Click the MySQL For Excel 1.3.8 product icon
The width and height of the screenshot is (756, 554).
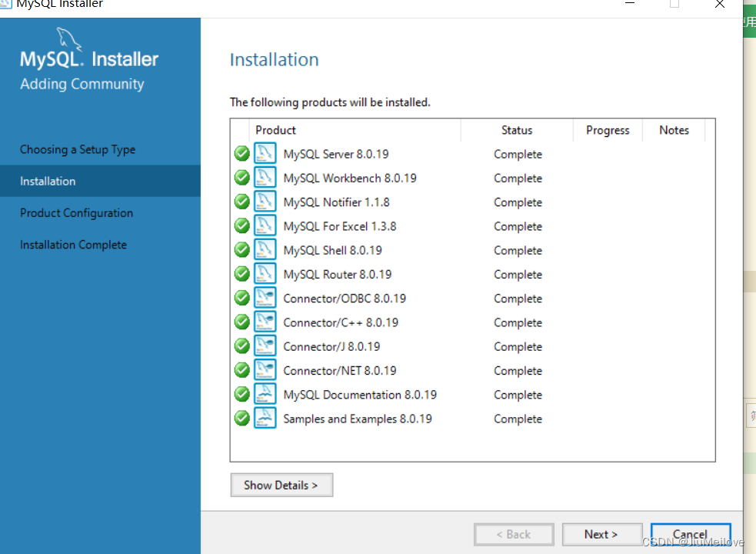coord(265,226)
